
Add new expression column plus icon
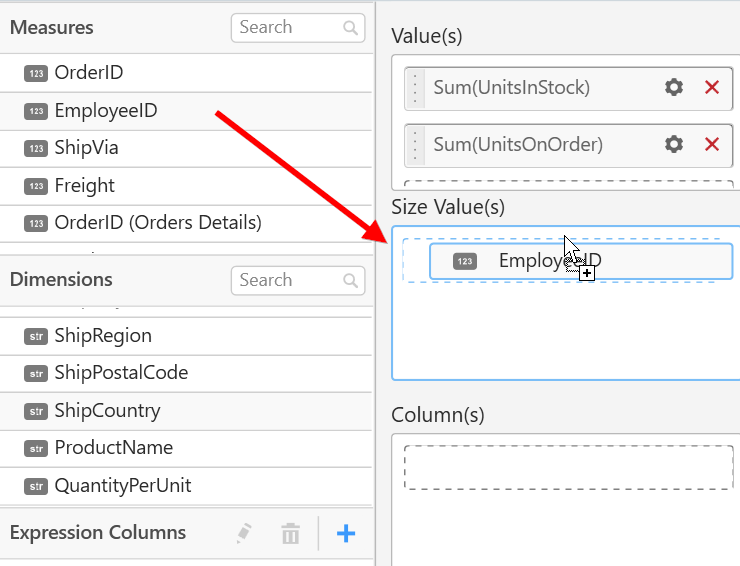coord(346,534)
